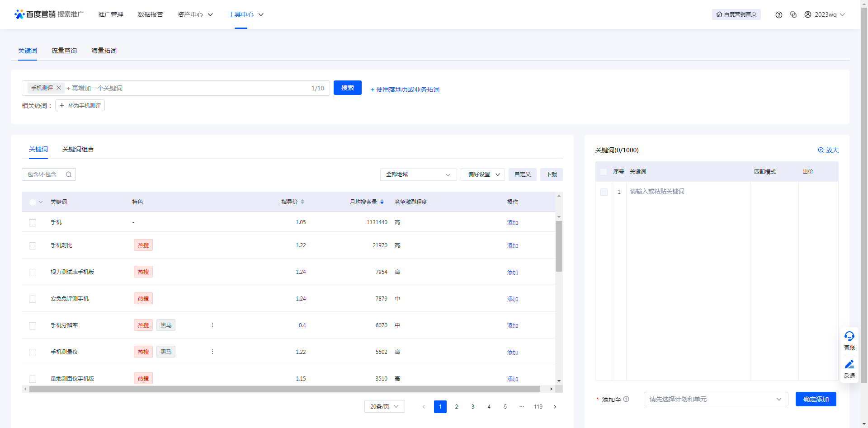Remove 手机测评 keyword via its X icon
Viewport: 868px width, 428px height.
(58, 88)
